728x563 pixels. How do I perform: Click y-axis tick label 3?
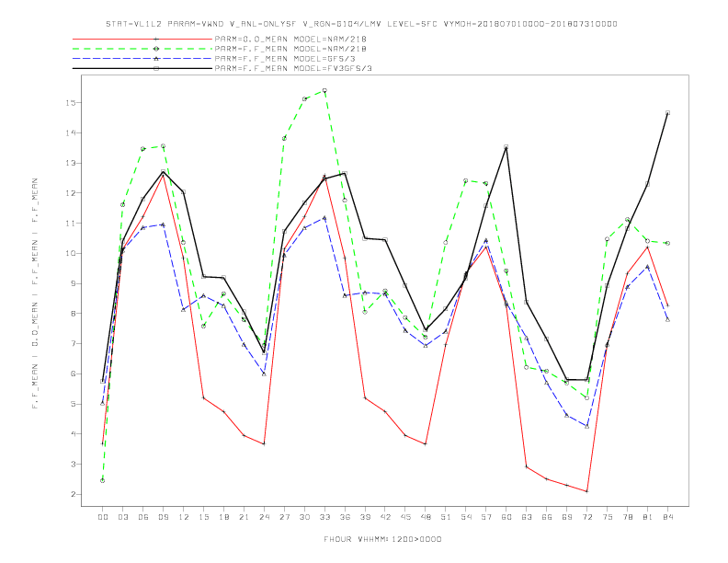[x=74, y=464]
